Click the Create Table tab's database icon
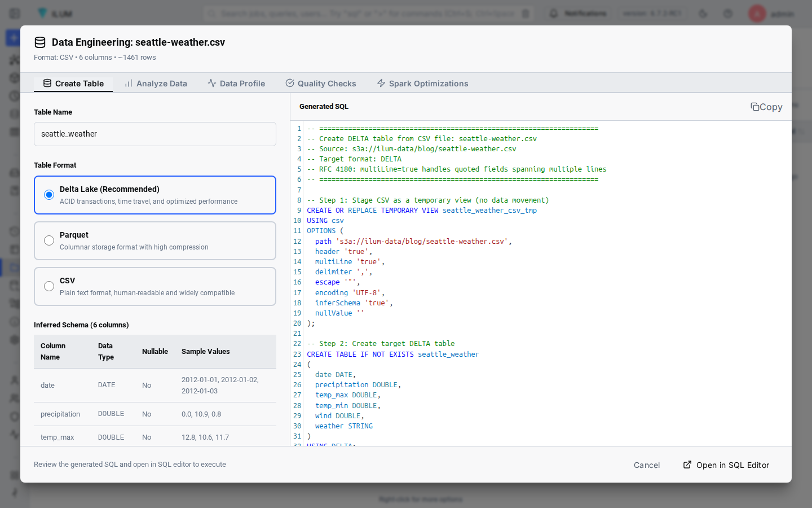This screenshot has height=508, width=812. pyautogui.click(x=47, y=83)
